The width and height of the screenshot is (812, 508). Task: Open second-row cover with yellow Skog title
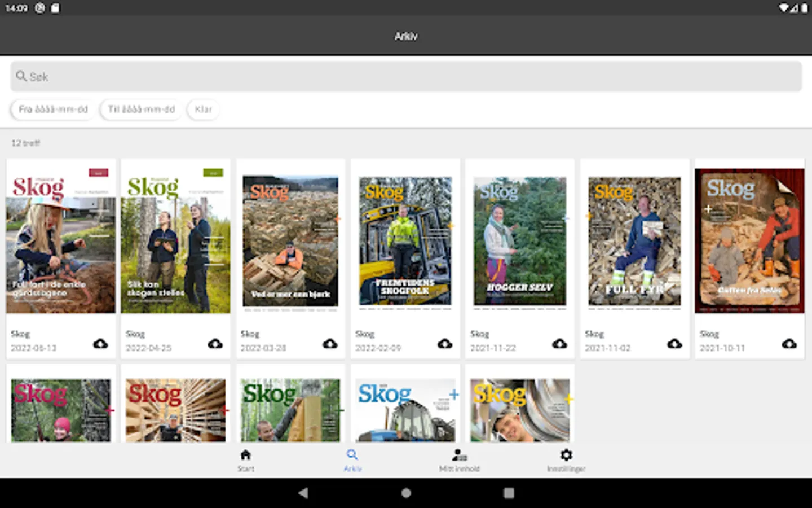520,410
